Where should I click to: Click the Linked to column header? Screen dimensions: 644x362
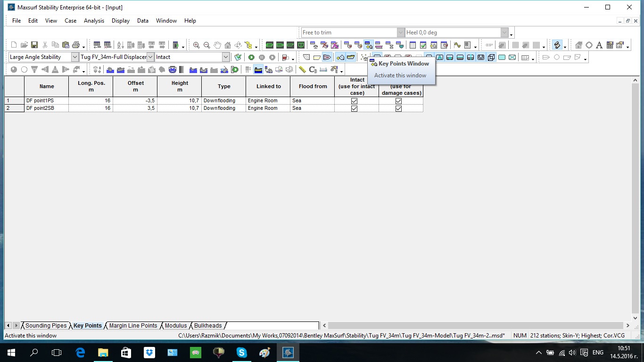tap(268, 86)
